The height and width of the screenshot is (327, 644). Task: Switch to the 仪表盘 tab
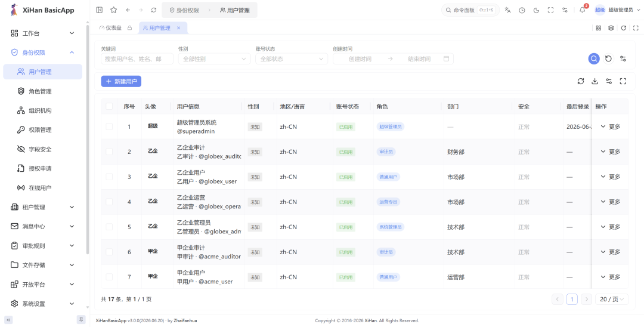(x=116, y=28)
